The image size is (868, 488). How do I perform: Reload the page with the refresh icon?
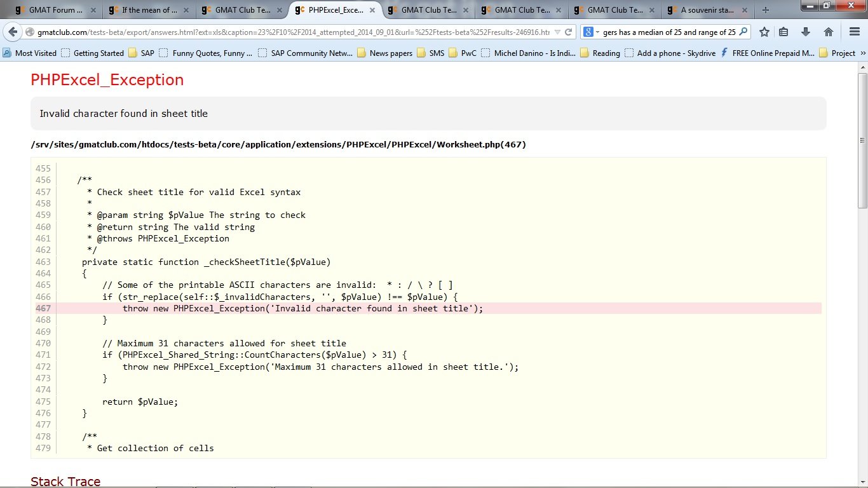click(569, 32)
